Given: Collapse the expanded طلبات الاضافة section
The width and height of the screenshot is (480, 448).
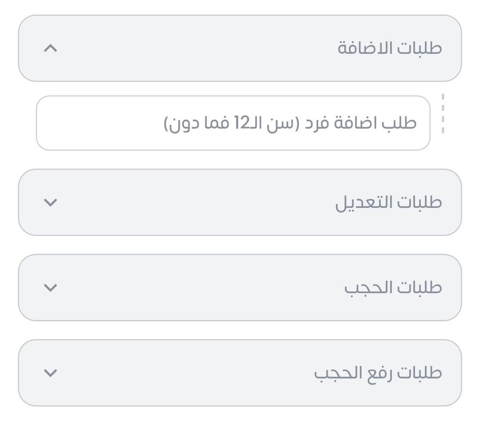Looking at the screenshot, I should click(x=240, y=48).
